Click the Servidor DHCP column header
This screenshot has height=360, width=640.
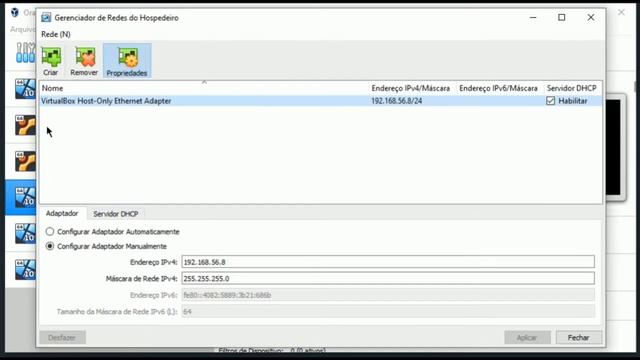coord(571,88)
